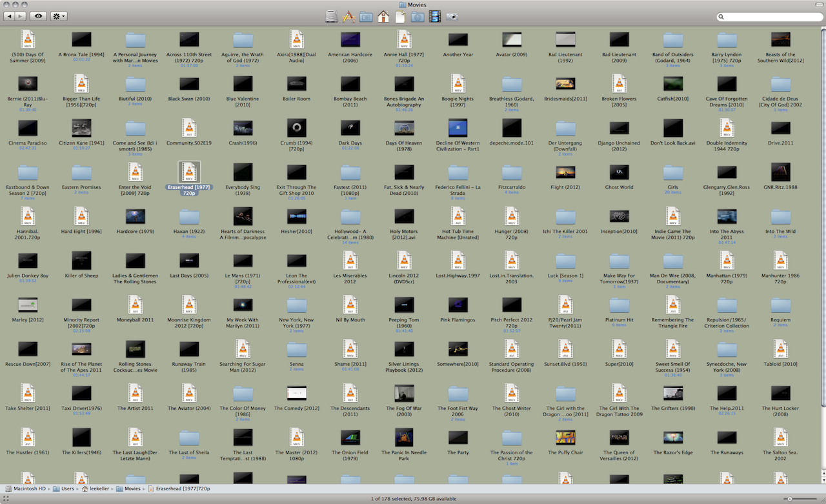Select The Fog Of War (2003) thumbnail

(404, 393)
